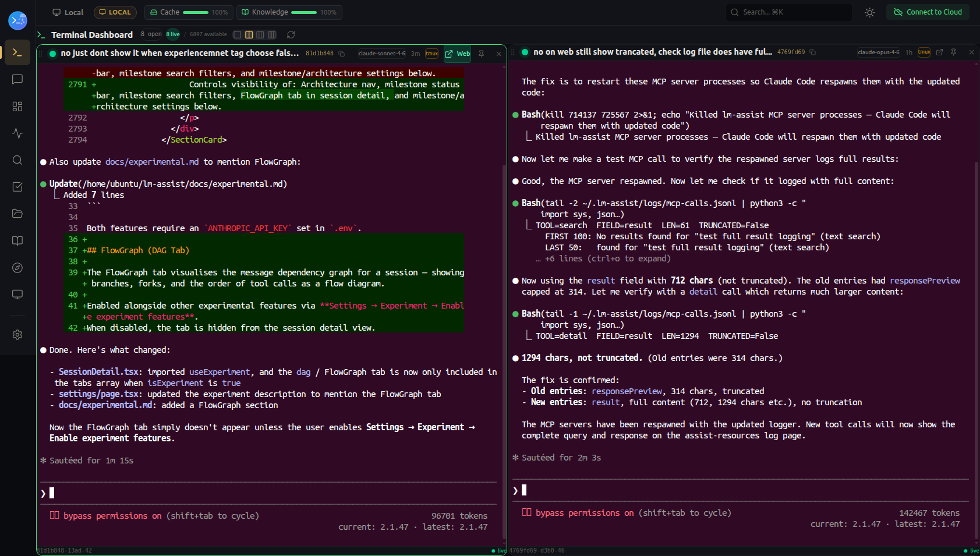Open the book knowledge sidebar icon

tap(17, 241)
